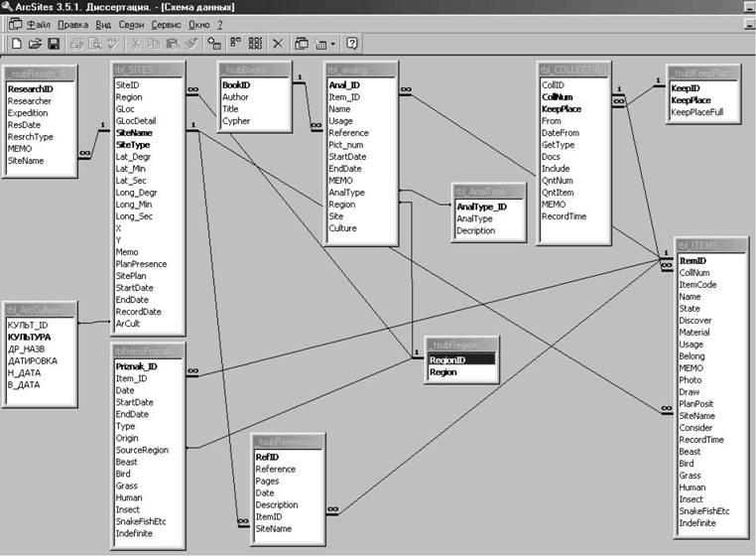Click the New document toolbar icon
The width and height of the screenshot is (756, 556).
[17, 44]
